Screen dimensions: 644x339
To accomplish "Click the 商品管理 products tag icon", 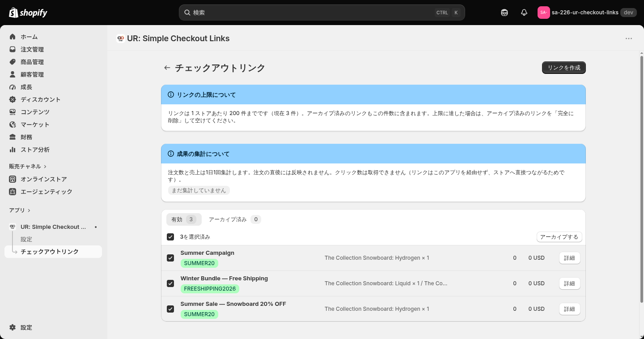I will 13,62.
